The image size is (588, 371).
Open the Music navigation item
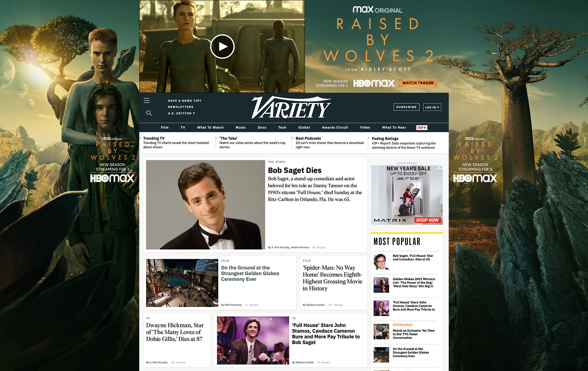(240, 127)
